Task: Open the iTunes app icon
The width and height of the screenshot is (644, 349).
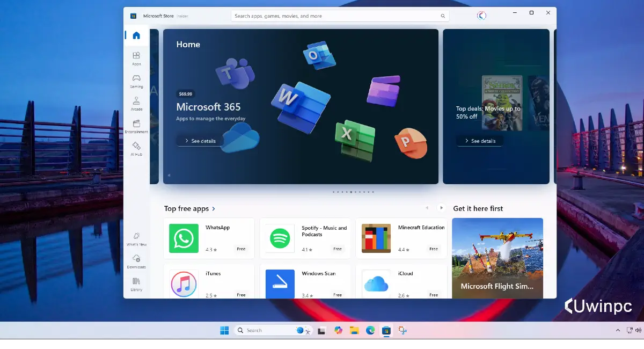Action: click(x=184, y=284)
